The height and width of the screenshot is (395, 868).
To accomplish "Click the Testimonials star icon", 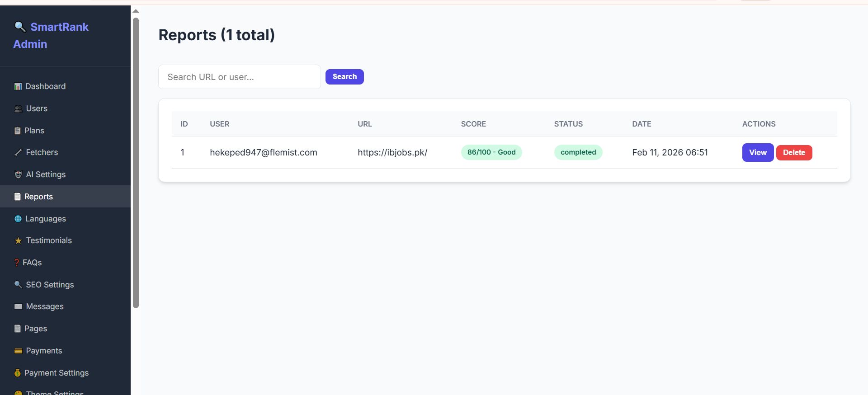I will 18,241.
